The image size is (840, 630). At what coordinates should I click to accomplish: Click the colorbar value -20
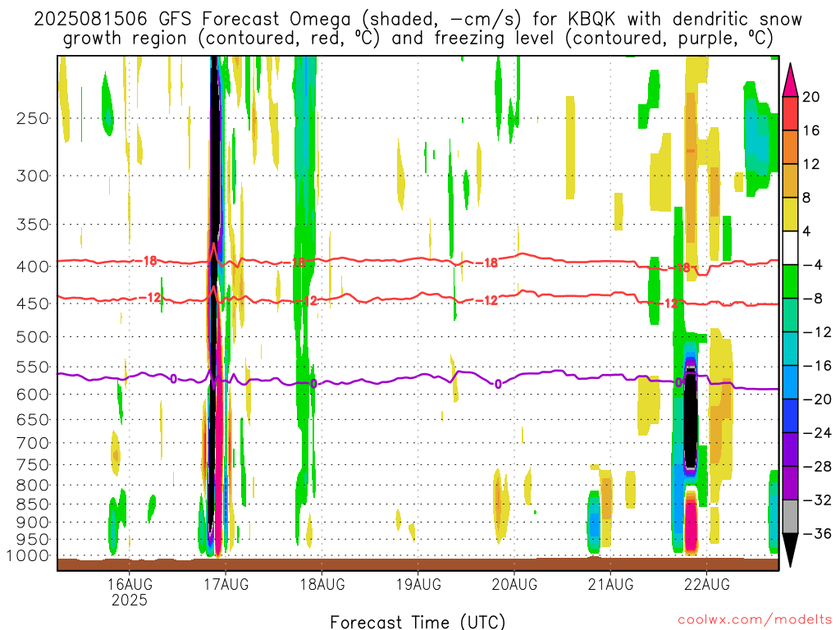click(817, 399)
